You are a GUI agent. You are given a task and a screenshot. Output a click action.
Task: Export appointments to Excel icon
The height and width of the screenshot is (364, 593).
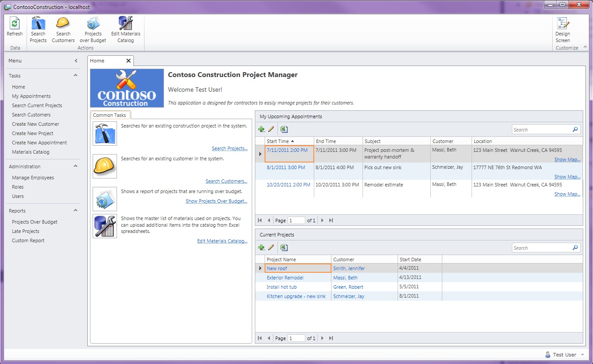coord(284,129)
